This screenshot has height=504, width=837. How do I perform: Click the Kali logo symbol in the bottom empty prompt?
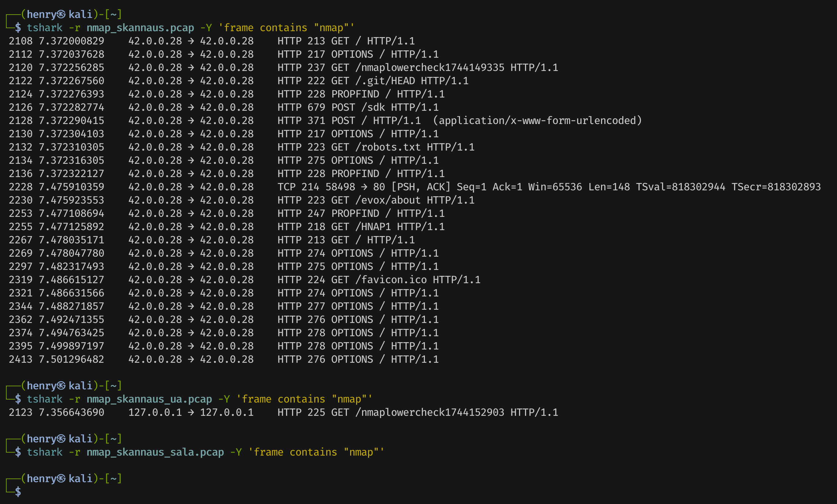61,478
